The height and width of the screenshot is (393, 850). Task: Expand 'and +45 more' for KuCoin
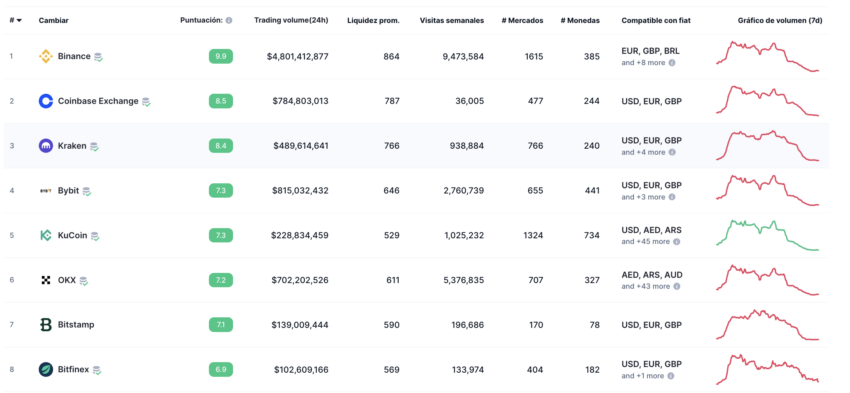(x=646, y=242)
